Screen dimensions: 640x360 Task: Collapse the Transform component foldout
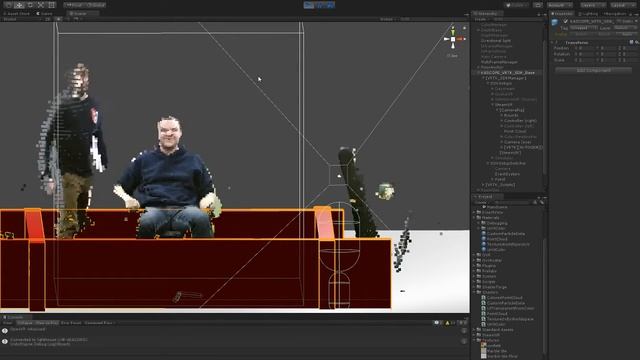coord(552,42)
